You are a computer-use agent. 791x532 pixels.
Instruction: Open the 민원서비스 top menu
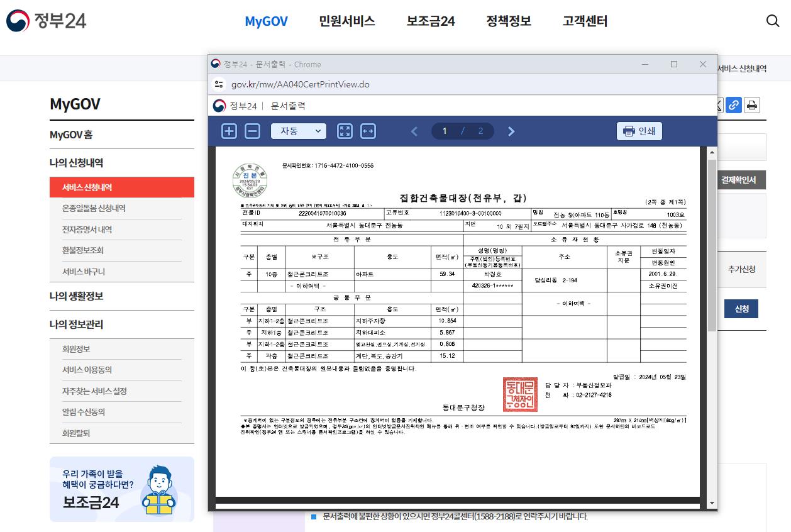click(347, 21)
